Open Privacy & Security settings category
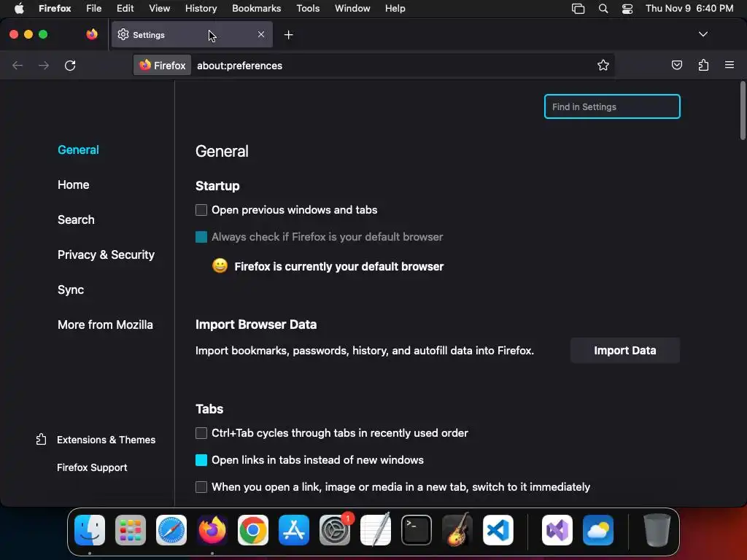Screen dimensions: 747x560 (x=106, y=254)
